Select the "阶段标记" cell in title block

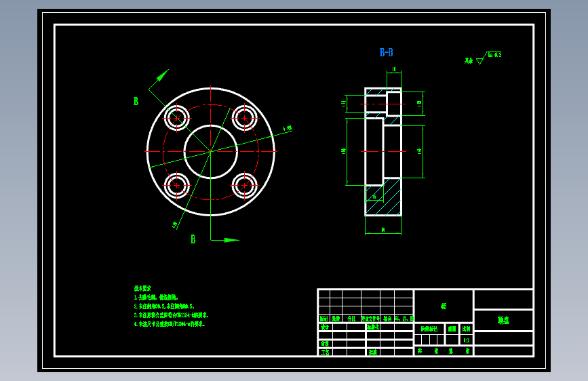click(429, 329)
